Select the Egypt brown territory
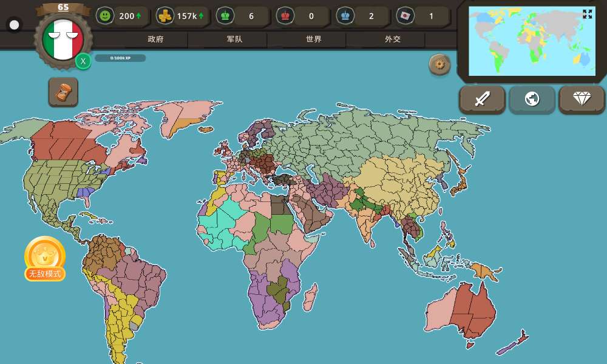This screenshot has width=607, height=364. (x=279, y=205)
